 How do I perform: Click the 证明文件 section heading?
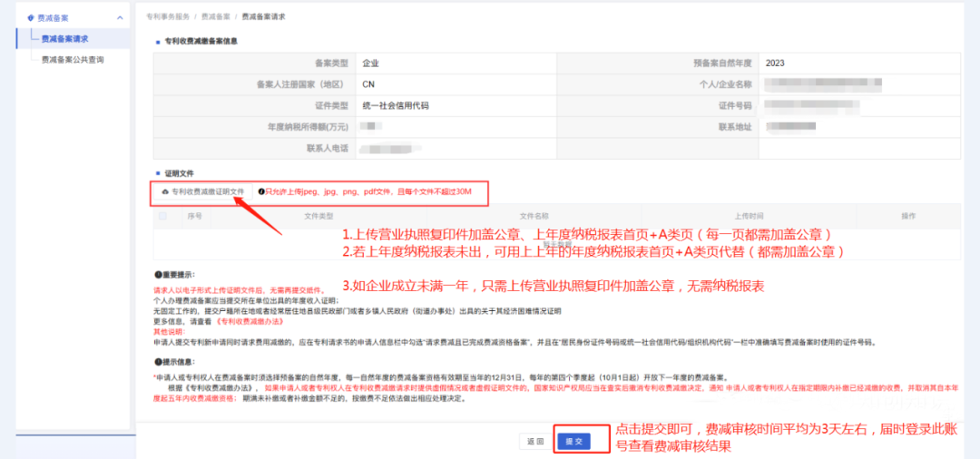coord(178,171)
